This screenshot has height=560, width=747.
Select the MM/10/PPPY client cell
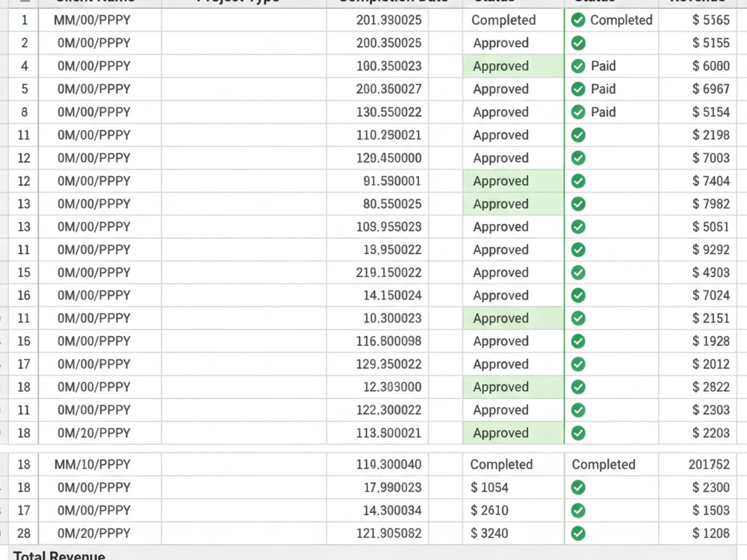pyautogui.click(x=99, y=464)
